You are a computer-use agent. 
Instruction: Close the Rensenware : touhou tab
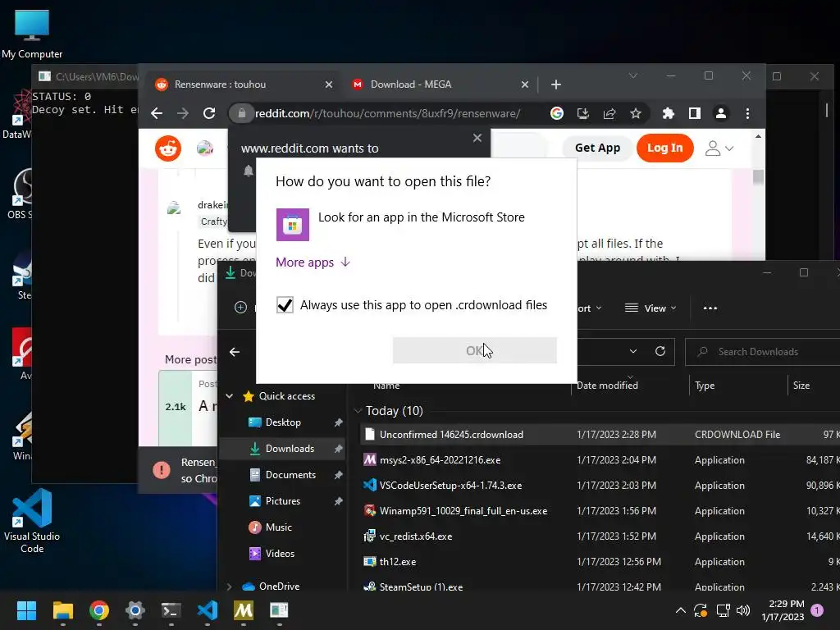(329, 84)
